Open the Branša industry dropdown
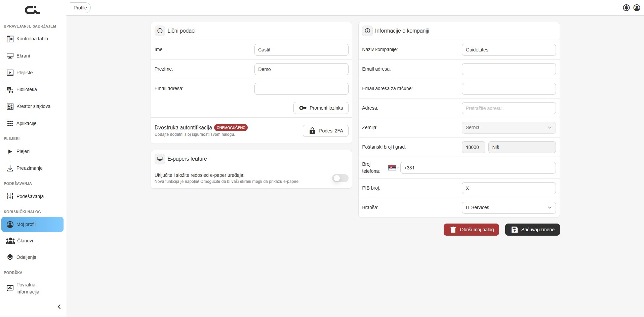The width and height of the screenshot is (644, 317). tap(509, 208)
